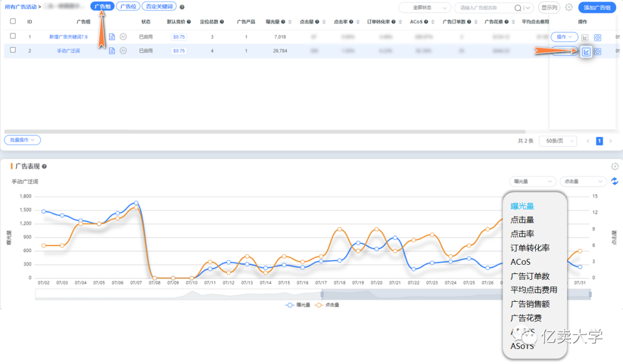Expand the 全部状态 status filter dropdown

425,7
